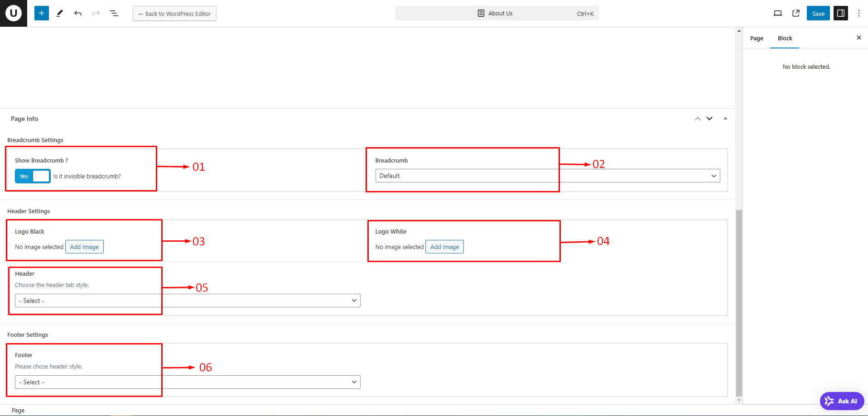Image resolution: width=868 pixels, height=416 pixels.
Task: Toggle the Settings sidebar panel icon
Action: tap(840, 13)
